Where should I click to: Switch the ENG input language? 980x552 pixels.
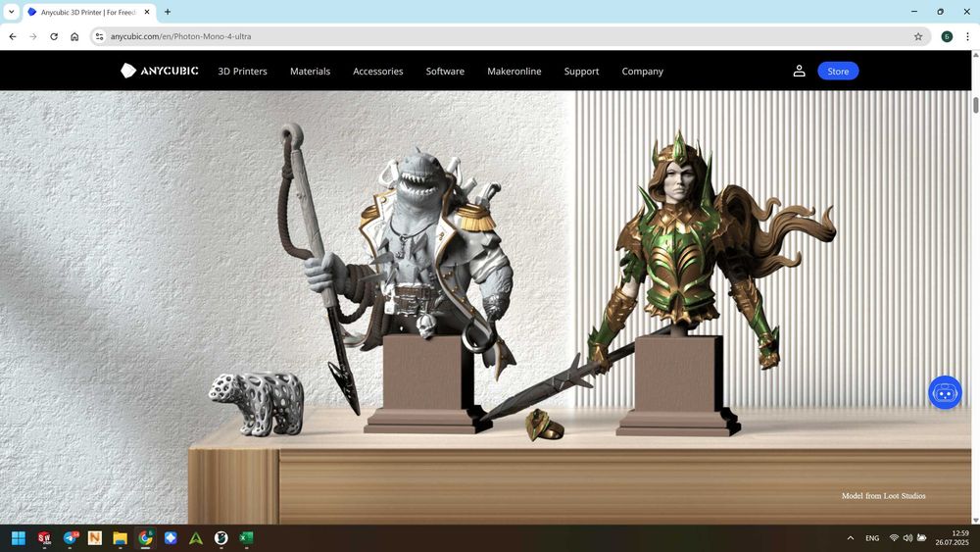[872, 537]
